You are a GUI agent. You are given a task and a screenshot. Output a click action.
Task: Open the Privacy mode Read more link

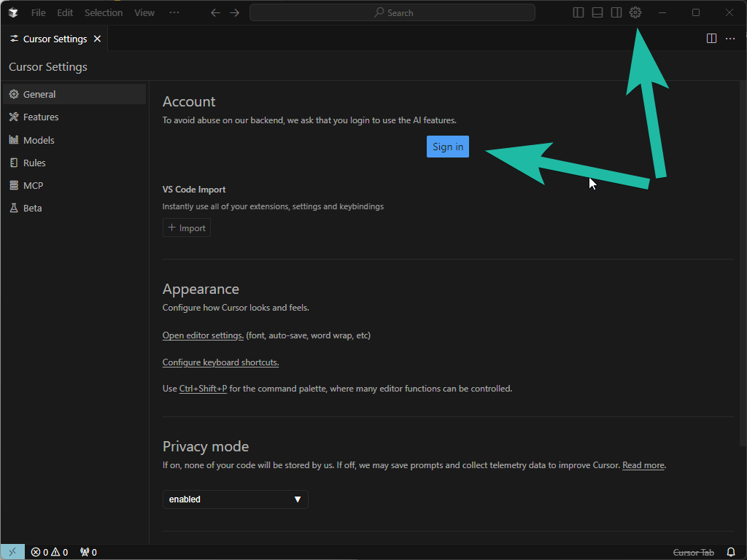pyautogui.click(x=643, y=465)
